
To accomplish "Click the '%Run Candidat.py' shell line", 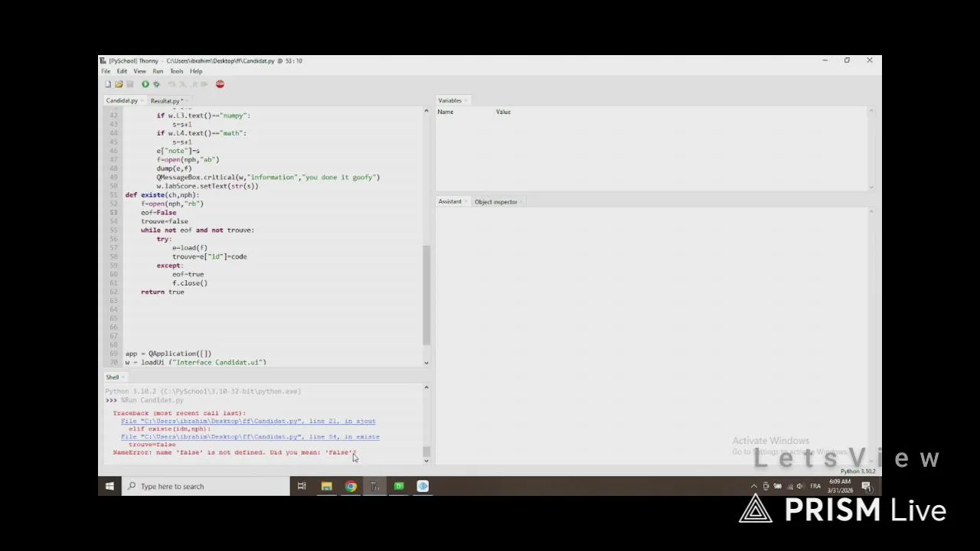I will pyautogui.click(x=152, y=400).
